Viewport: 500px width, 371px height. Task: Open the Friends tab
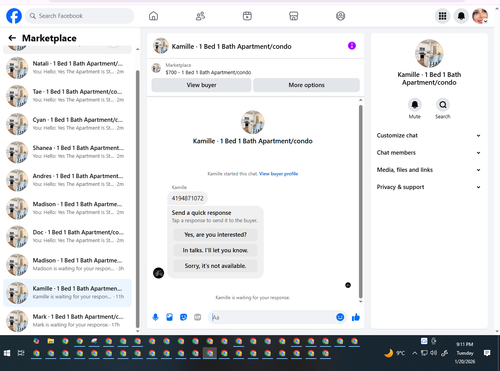pos(200,16)
